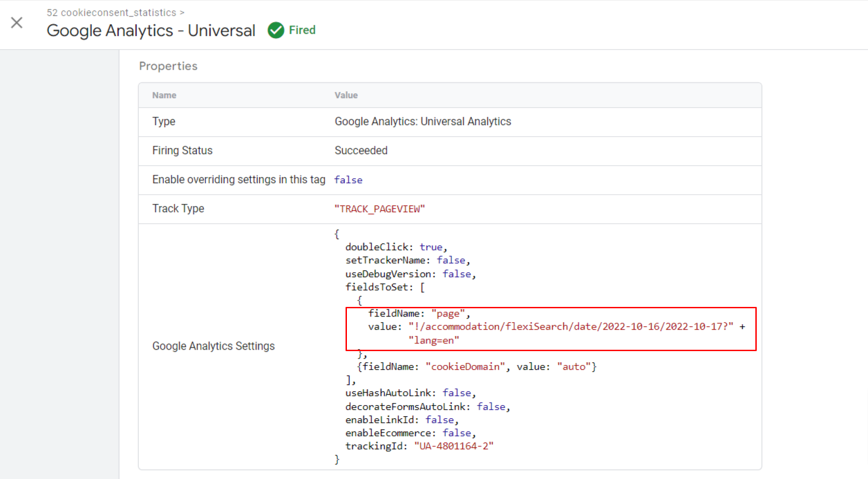Click the Value column header
The image size is (868, 479).
[346, 95]
